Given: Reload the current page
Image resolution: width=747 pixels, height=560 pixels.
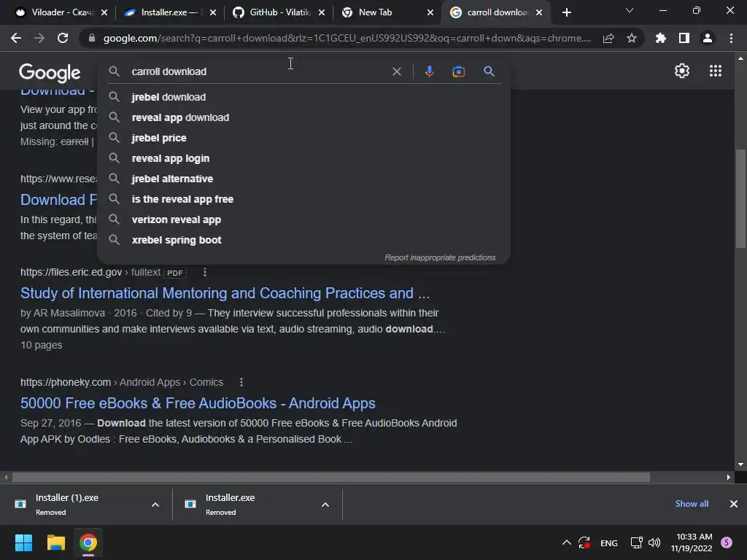Looking at the screenshot, I should pos(63,38).
